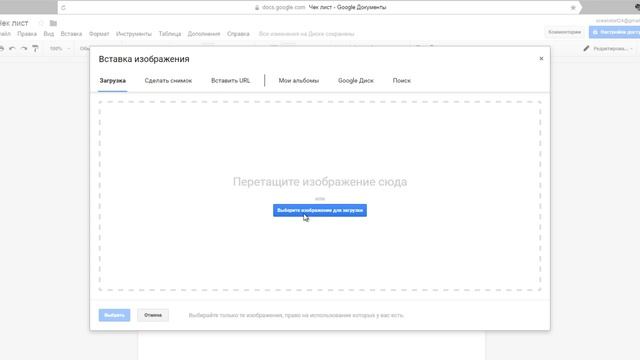The image size is (640, 360).
Task: Click the browser reload icon
Action: pyautogui.click(x=63, y=8)
